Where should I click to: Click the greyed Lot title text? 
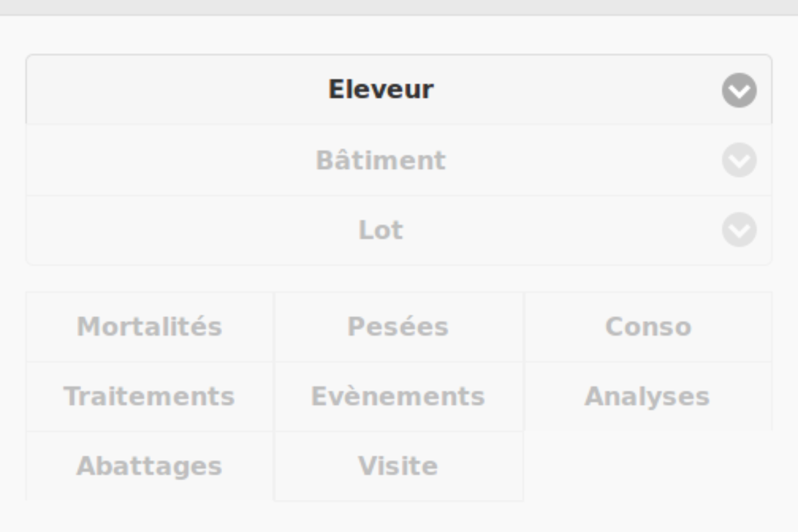click(381, 230)
